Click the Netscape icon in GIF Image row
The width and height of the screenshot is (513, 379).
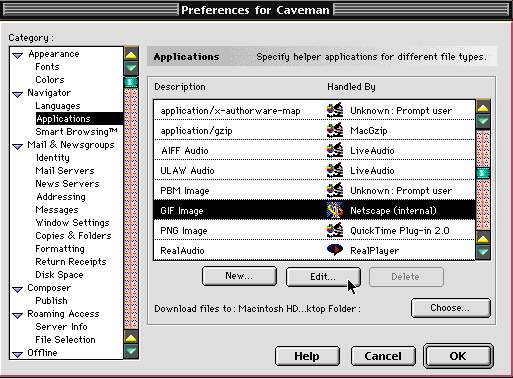(x=335, y=210)
